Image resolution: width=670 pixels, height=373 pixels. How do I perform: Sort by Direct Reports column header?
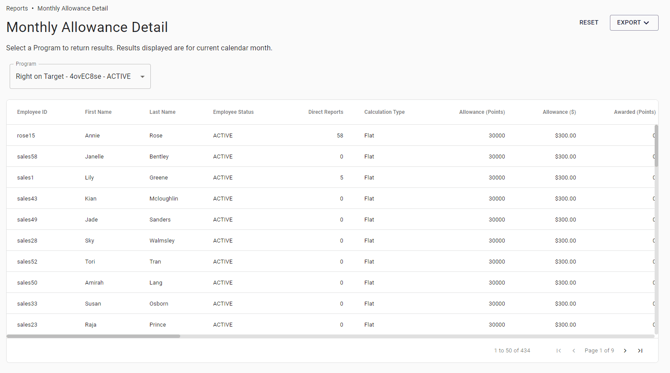coord(326,112)
